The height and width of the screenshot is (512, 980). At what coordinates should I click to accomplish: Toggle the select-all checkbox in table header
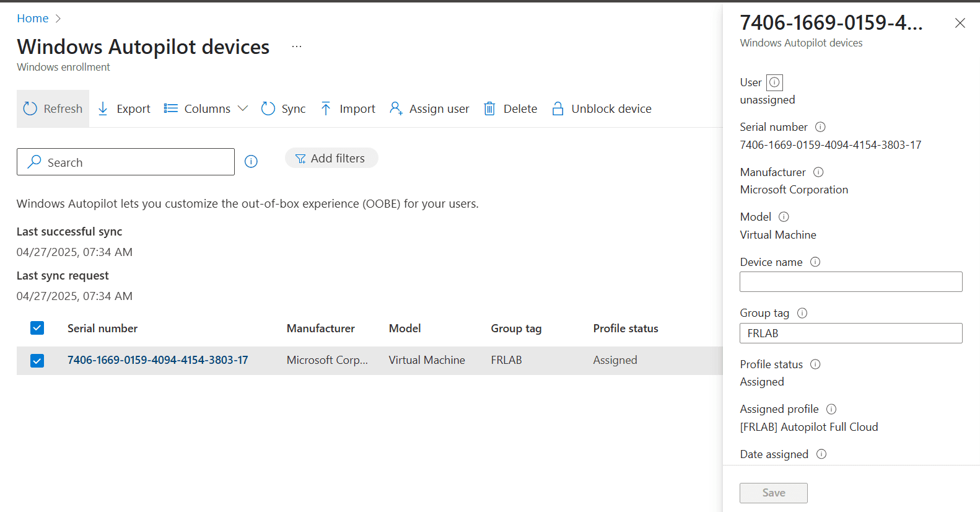coord(37,328)
